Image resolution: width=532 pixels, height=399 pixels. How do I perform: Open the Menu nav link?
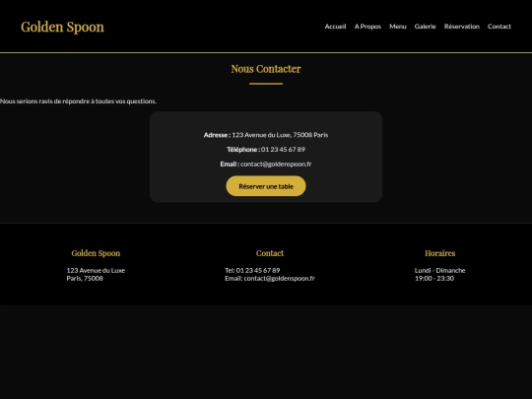tap(398, 27)
